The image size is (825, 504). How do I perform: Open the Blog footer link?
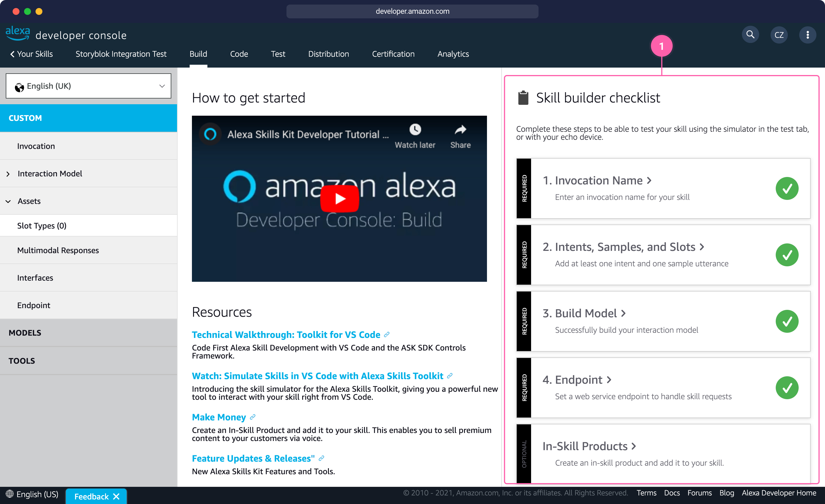(x=726, y=493)
